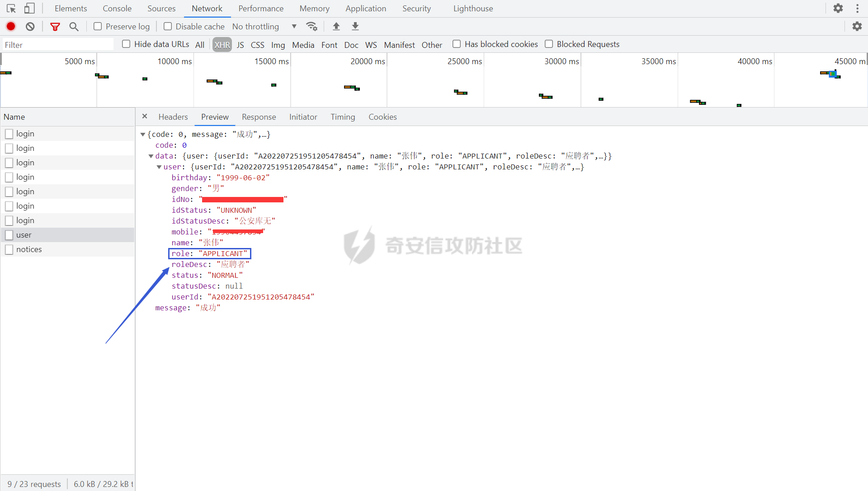Check Hide data URLs option
Screen dimensions: 868x491
pos(126,44)
